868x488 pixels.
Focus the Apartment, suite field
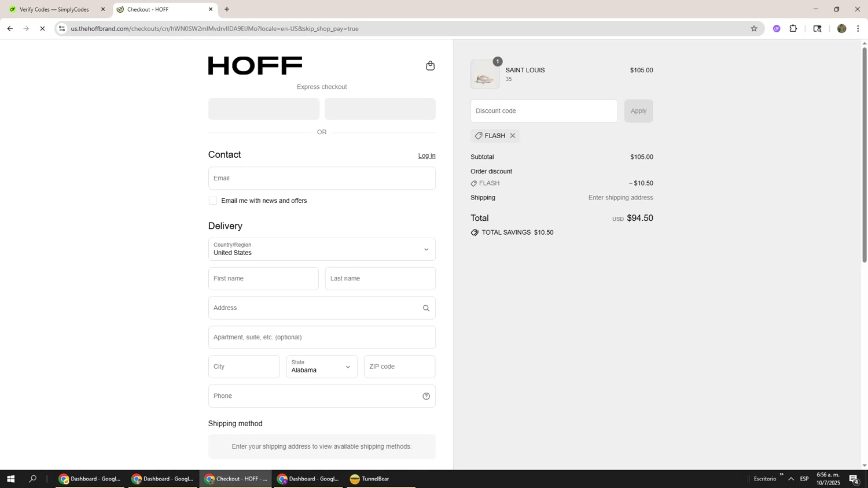point(322,337)
